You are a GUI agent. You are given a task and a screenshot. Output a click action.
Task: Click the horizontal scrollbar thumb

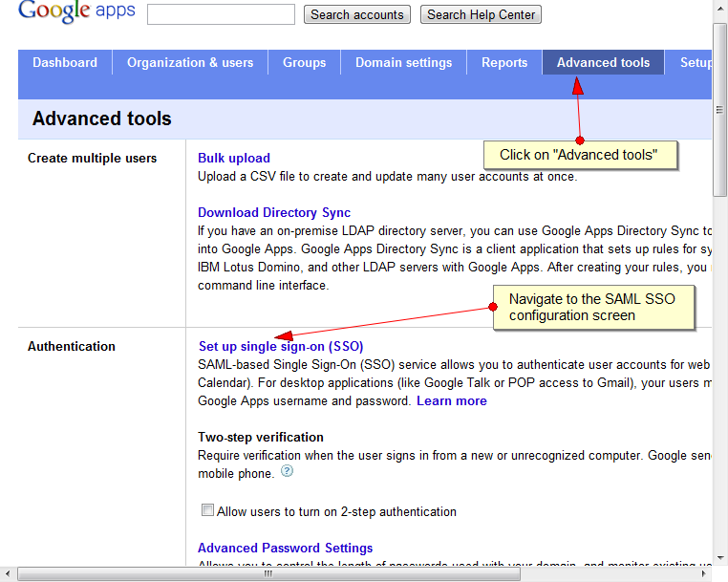click(268, 574)
